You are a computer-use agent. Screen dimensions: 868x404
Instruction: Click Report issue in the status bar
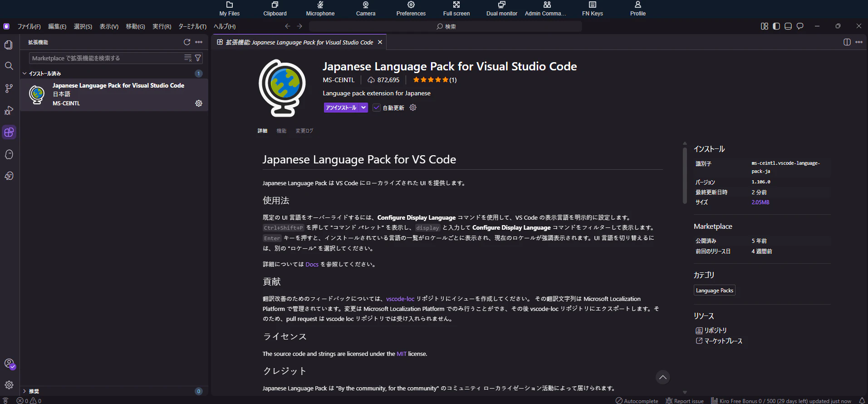click(x=685, y=401)
